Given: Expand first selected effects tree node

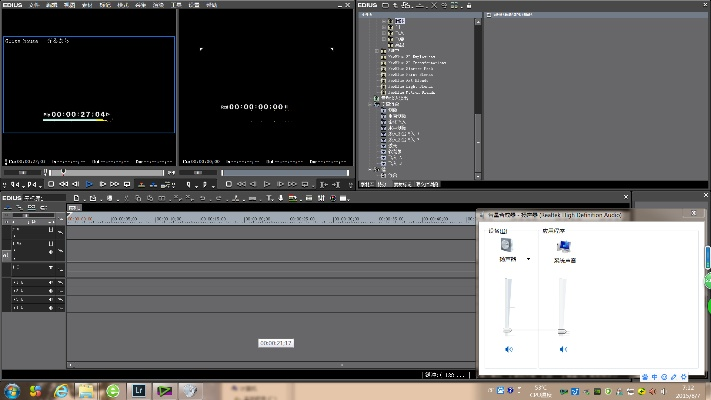Looking at the screenshot, I should (x=384, y=21).
